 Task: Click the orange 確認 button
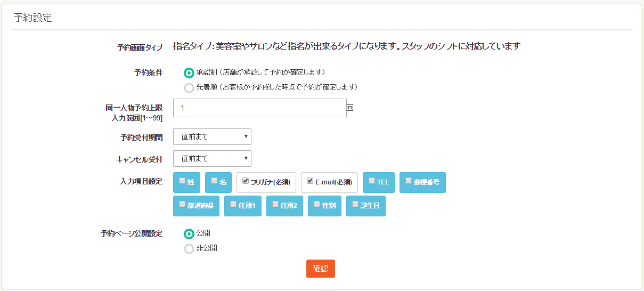[x=321, y=269]
